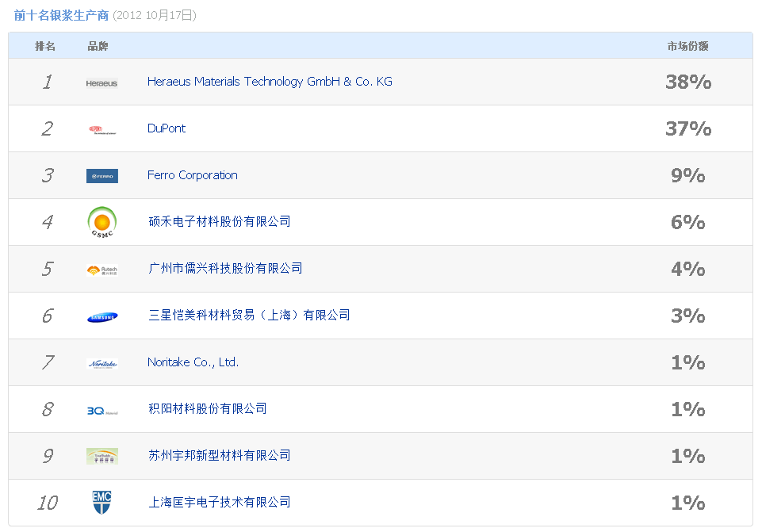Image resolution: width=762 pixels, height=532 pixels.
Task: Click the 市场份额 column header
Action: pyautogui.click(x=687, y=46)
